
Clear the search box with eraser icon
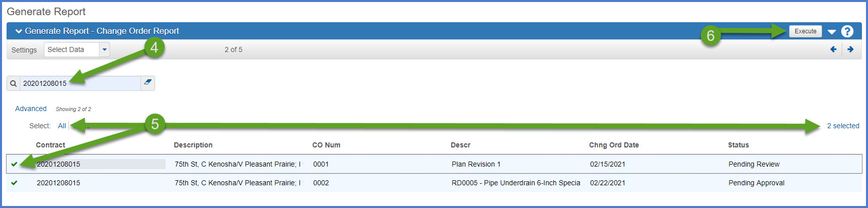pos(148,82)
